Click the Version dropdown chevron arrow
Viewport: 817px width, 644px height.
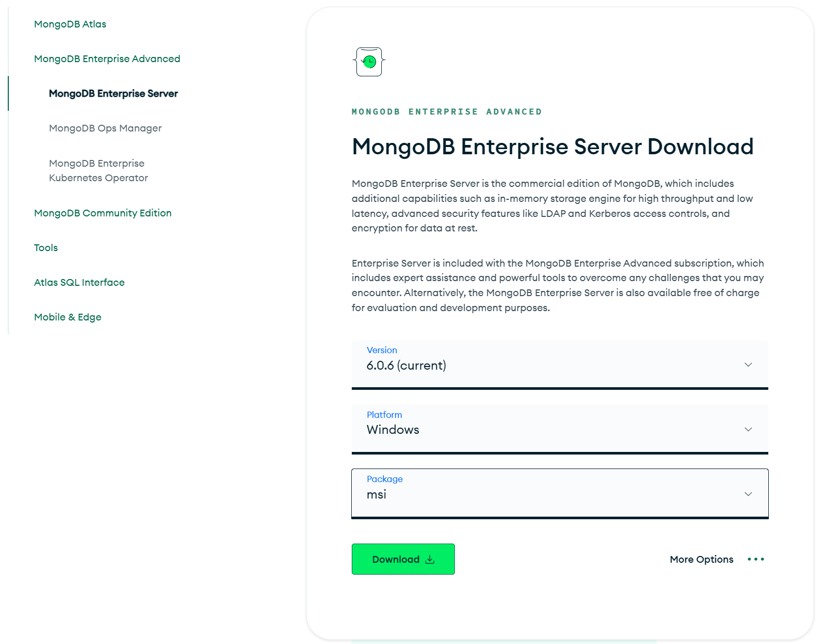748,365
